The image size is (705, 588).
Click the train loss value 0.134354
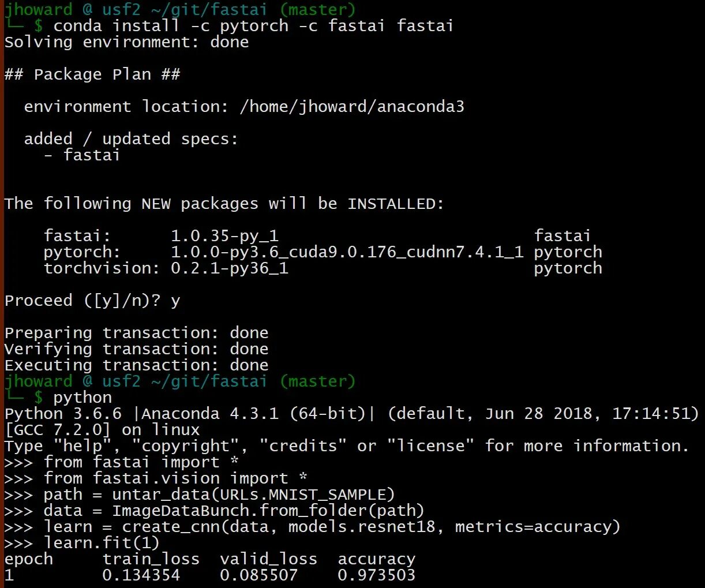[x=141, y=575]
